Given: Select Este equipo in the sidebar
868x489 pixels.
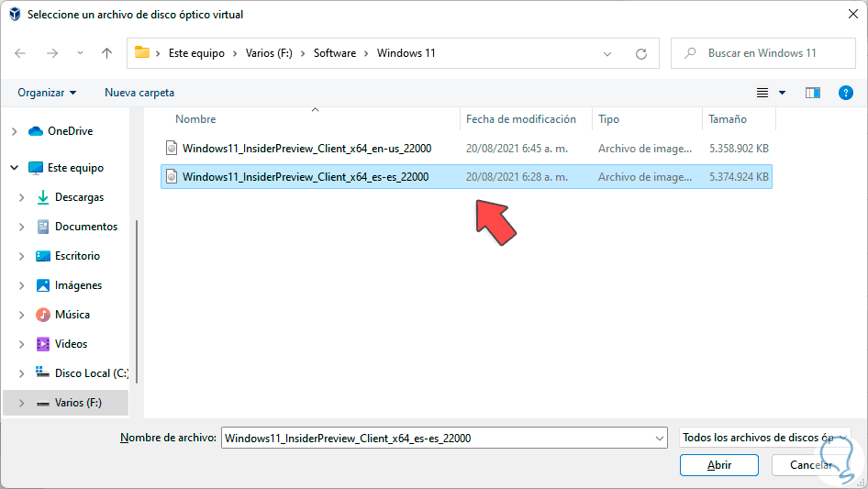Looking at the screenshot, I should tap(75, 168).
